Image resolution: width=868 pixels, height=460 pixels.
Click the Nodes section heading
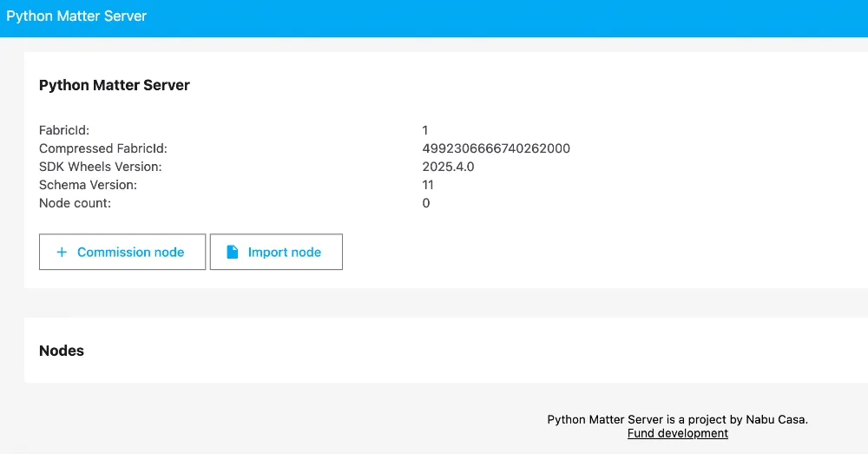[62, 351]
